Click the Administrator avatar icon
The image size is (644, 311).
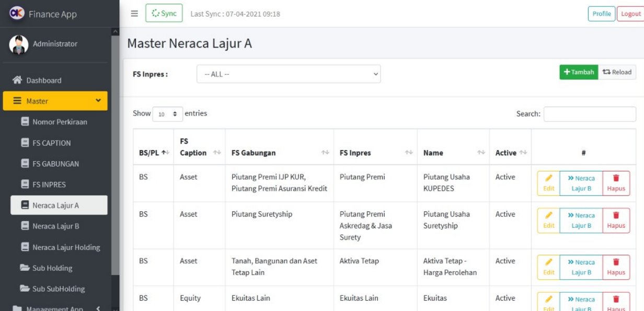pos(18,44)
